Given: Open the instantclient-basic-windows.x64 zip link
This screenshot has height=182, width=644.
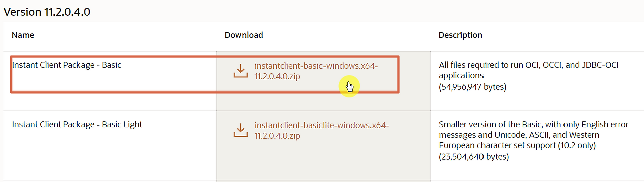Looking at the screenshot, I should (316, 71).
